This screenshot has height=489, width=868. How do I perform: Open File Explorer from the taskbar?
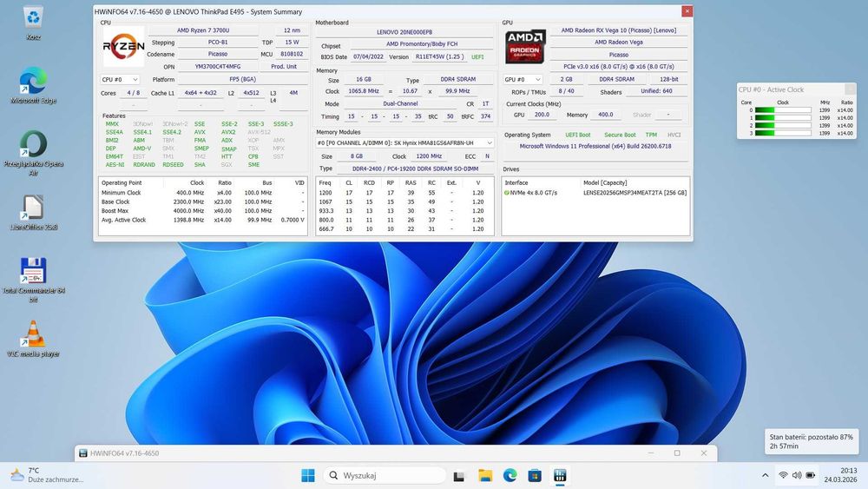pos(485,475)
